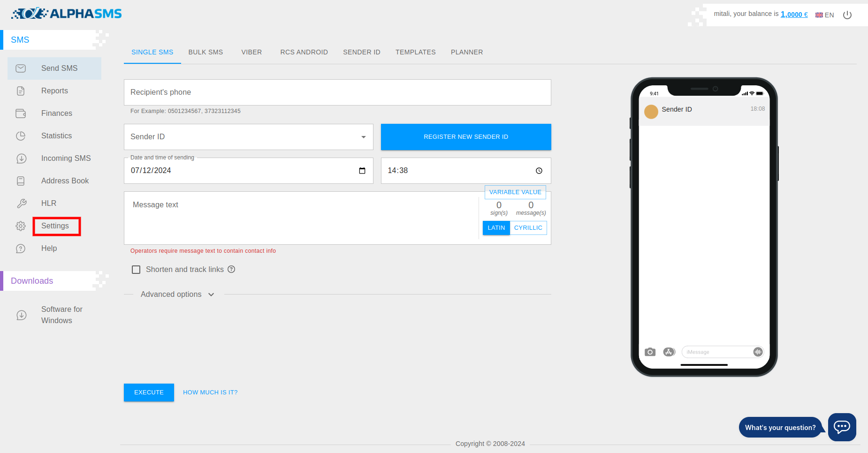Click the Reports document icon in sidebar
The height and width of the screenshot is (453, 868).
[21, 91]
